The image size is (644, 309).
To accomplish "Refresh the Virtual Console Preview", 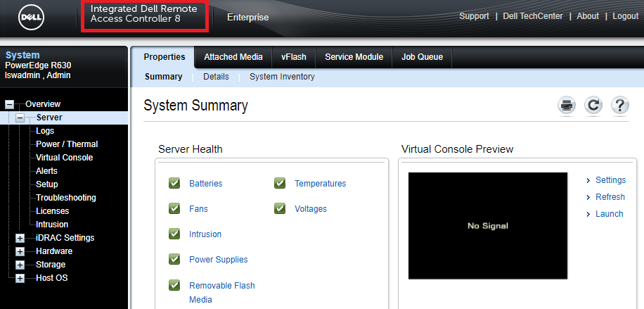I will coord(610,196).
